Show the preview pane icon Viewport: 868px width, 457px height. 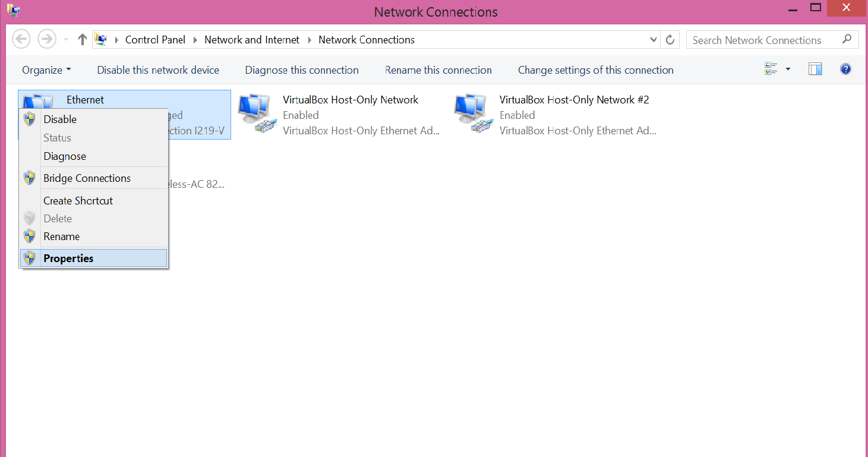815,70
